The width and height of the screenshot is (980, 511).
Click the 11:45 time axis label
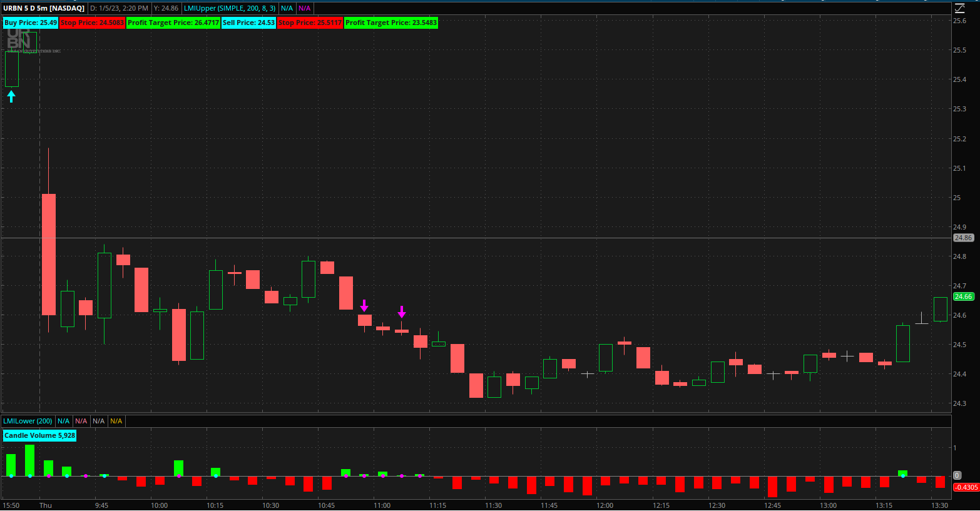(549, 505)
